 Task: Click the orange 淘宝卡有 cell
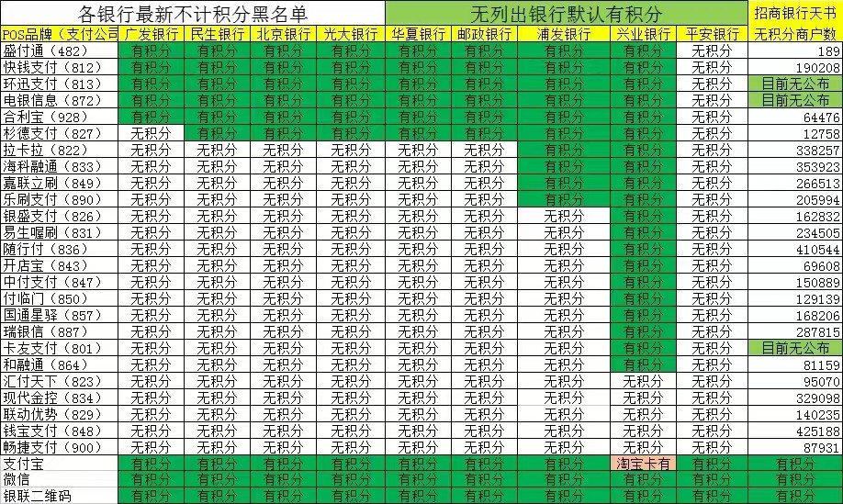click(643, 464)
